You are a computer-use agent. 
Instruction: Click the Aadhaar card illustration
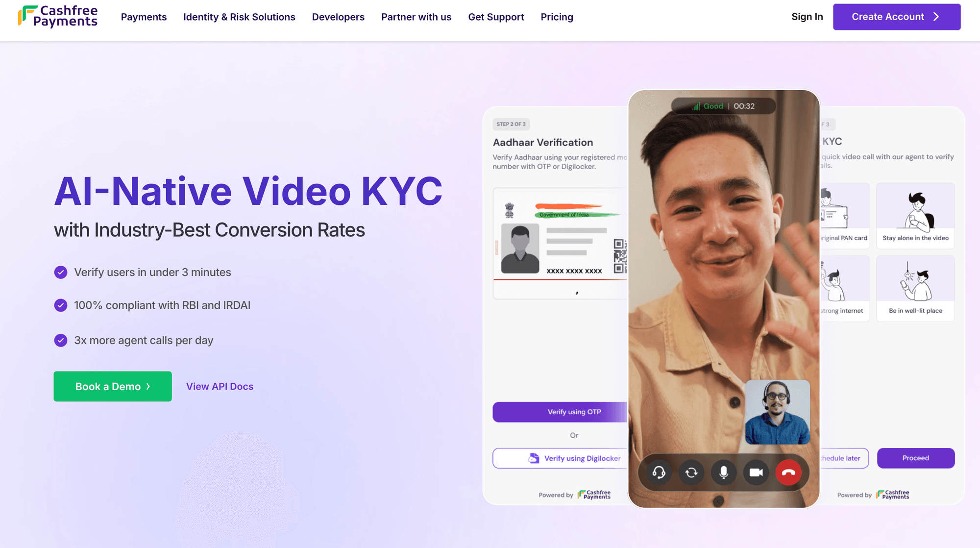[x=560, y=243]
